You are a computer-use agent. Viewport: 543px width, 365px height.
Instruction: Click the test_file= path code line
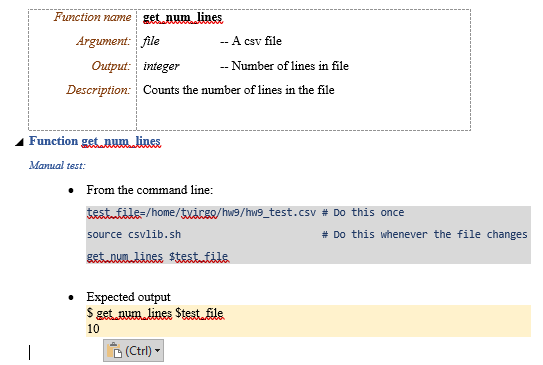point(201,212)
